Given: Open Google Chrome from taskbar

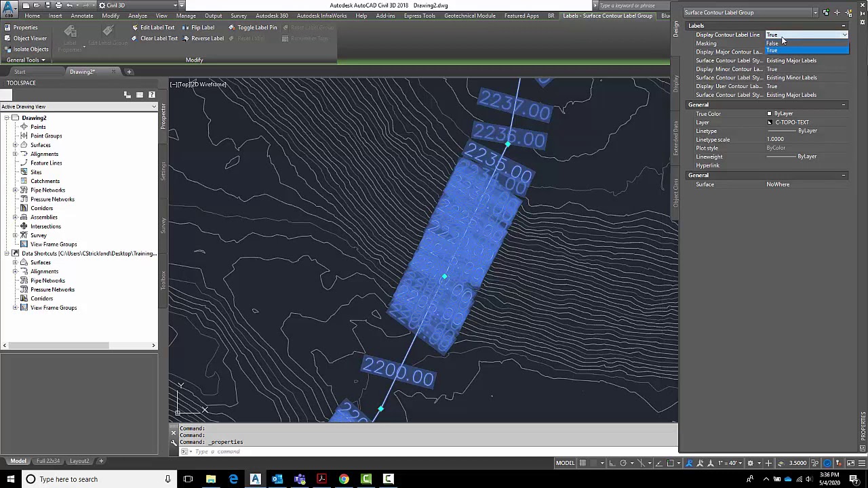Looking at the screenshot, I should tap(344, 479).
